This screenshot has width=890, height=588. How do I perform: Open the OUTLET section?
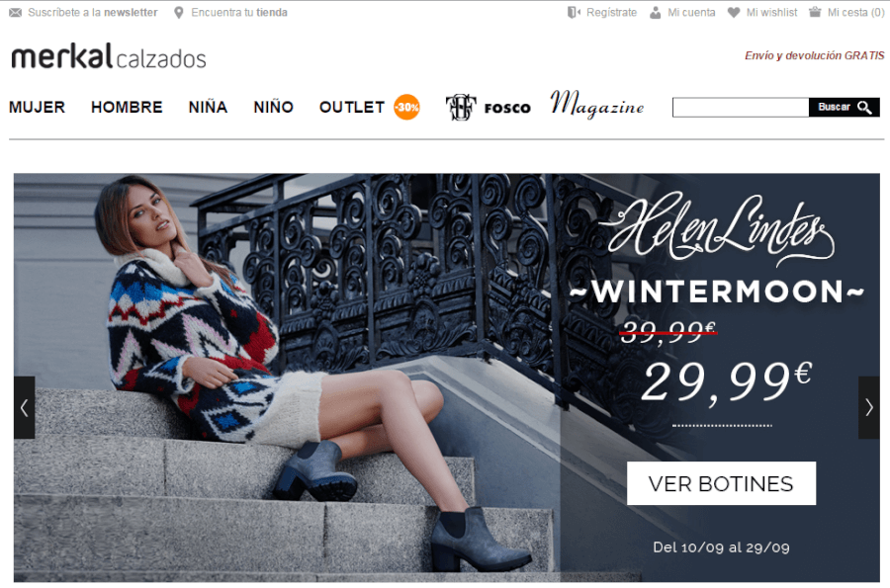point(352,107)
